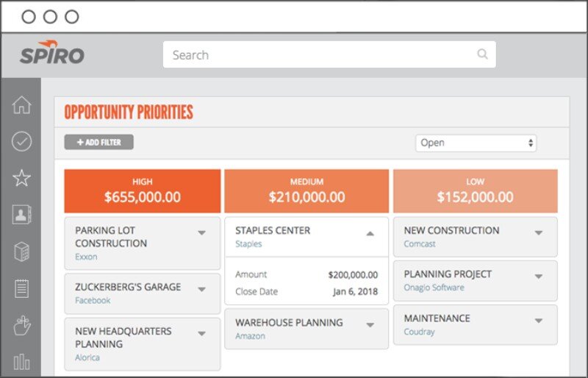Expand the Maintenance opportunity card
The image size is (588, 378).
click(538, 321)
